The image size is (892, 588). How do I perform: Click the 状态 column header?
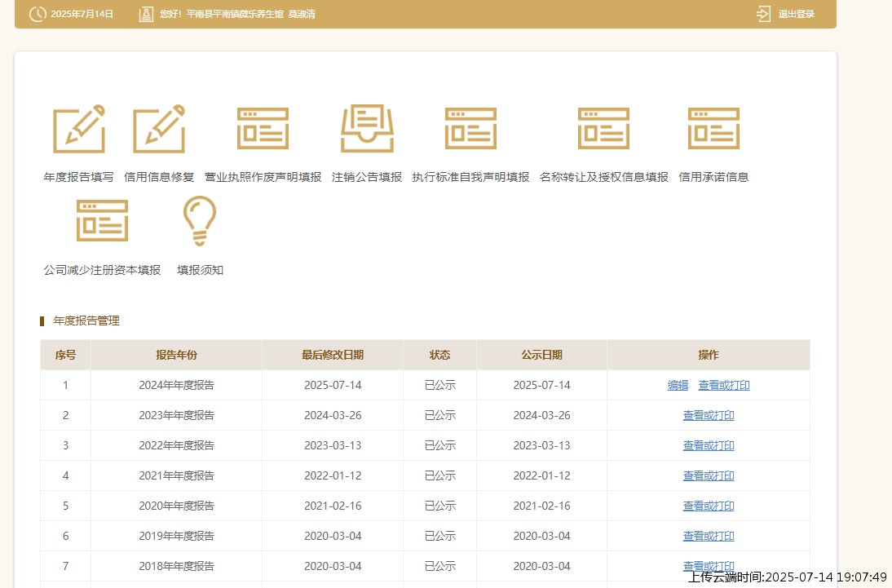pos(439,355)
